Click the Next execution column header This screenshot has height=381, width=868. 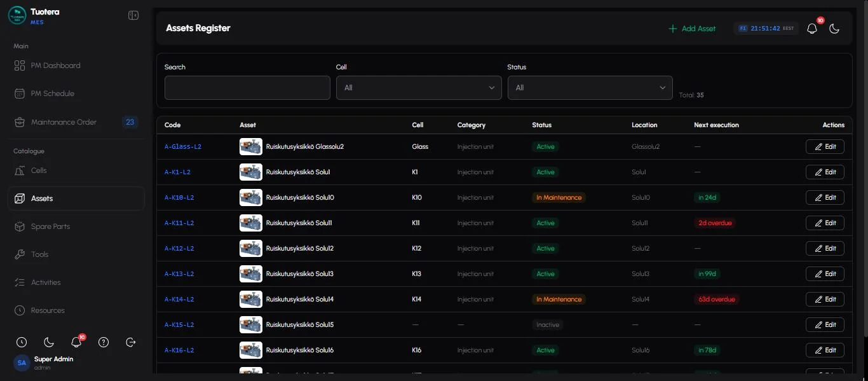[x=716, y=125]
